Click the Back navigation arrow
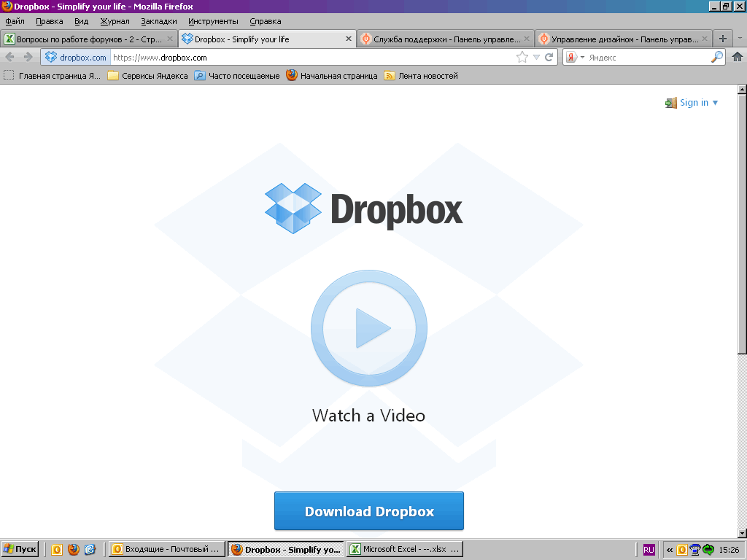The image size is (747, 560). [x=9, y=57]
